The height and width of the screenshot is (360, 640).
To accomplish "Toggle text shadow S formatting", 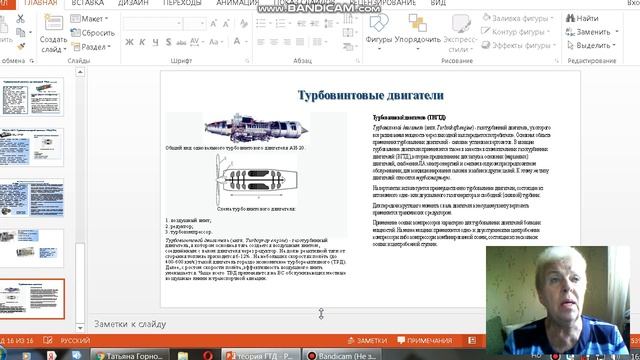I will tap(168, 42).
